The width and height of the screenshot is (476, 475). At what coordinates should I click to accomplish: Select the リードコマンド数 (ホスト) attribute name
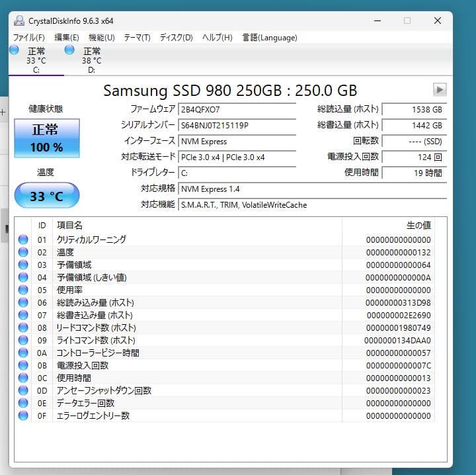(97, 327)
